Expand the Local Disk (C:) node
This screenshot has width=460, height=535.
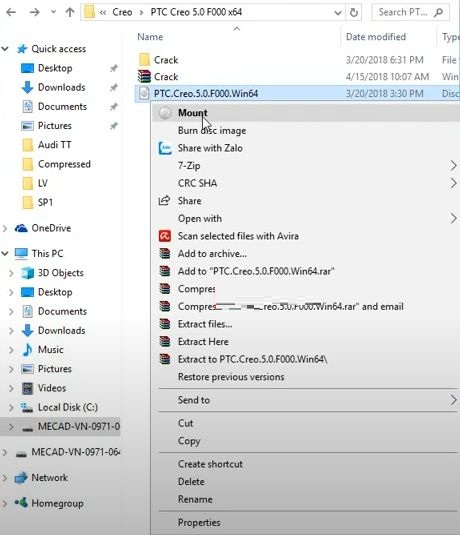click(11, 407)
